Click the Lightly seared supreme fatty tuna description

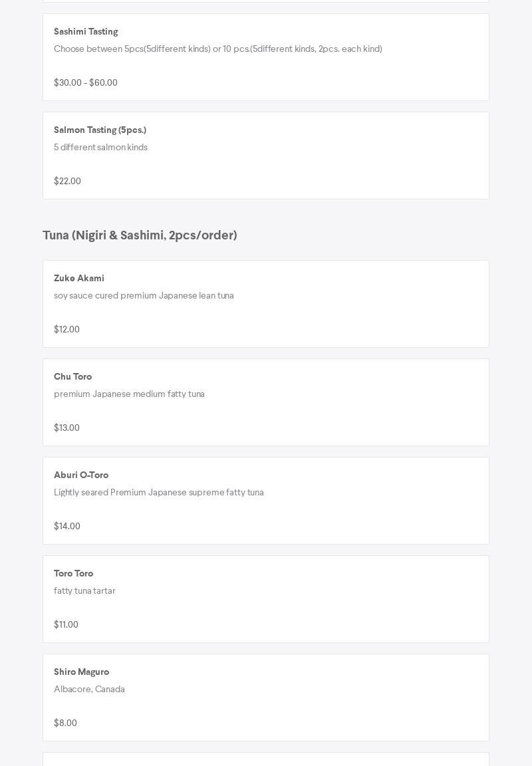coord(158,493)
